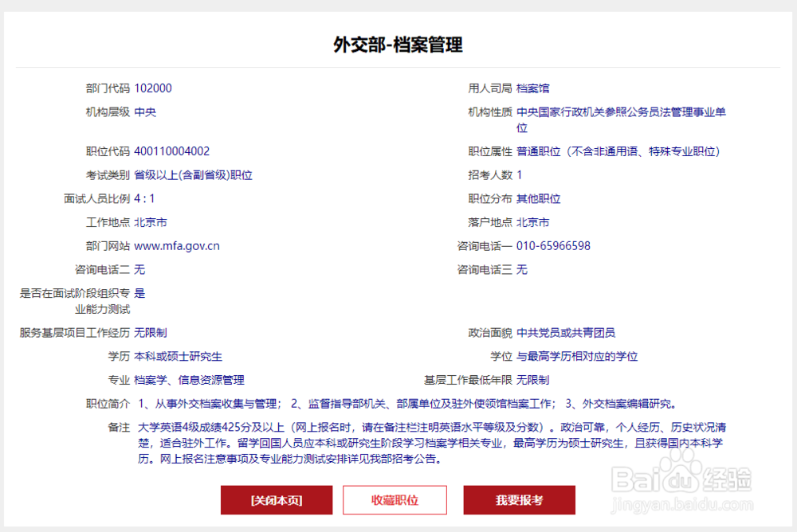This screenshot has height=532, width=797.
Task: Click the 学历 link 本科或硕士研究生
Action: pyautogui.click(x=179, y=356)
